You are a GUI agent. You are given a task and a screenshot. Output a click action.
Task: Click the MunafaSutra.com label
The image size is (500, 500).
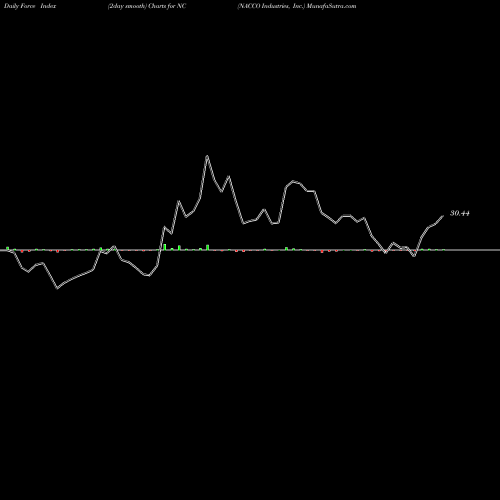[331, 6]
